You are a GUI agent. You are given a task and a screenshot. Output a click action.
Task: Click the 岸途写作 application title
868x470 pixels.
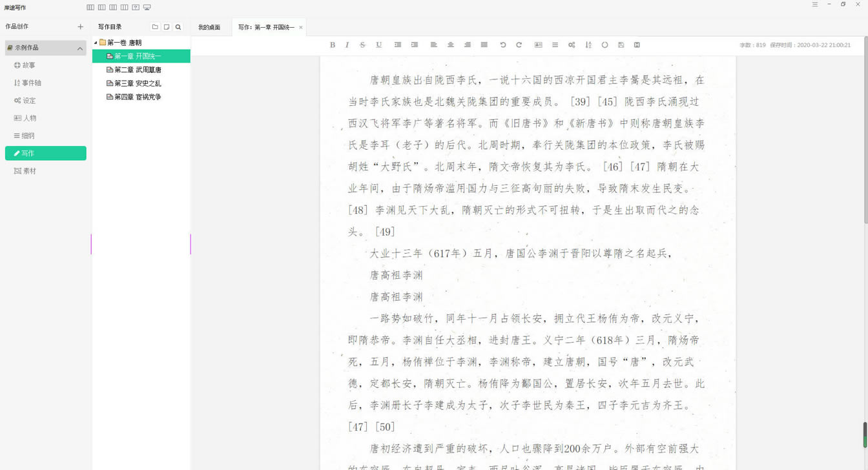15,8
